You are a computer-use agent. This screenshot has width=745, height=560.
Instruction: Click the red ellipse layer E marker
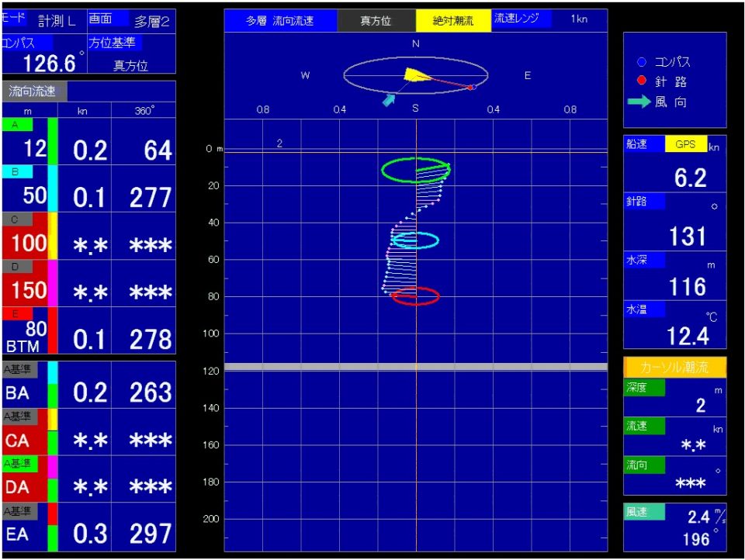pyautogui.click(x=416, y=296)
